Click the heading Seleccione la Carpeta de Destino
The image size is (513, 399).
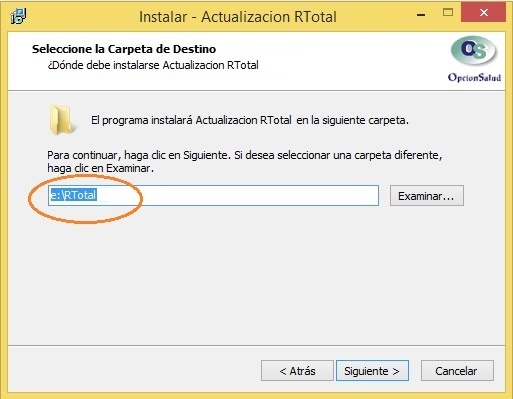(x=124, y=49)
